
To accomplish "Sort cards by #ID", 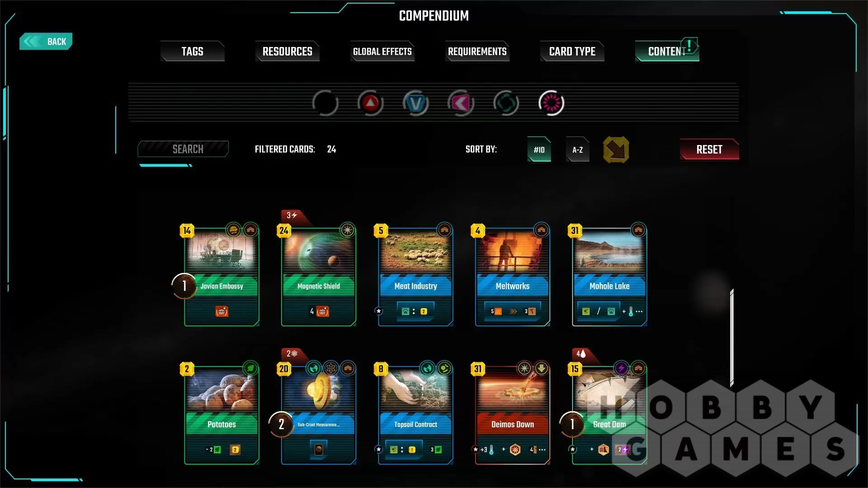I will pos(539,150).
